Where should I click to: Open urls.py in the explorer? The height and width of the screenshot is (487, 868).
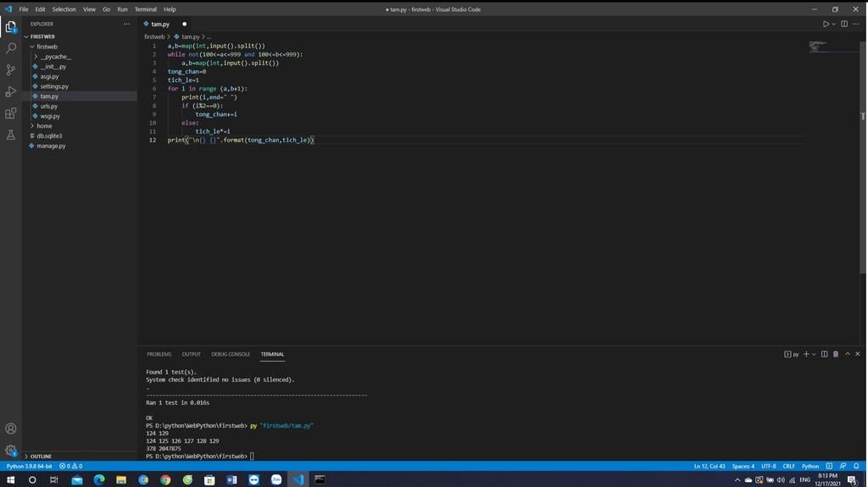48,106
